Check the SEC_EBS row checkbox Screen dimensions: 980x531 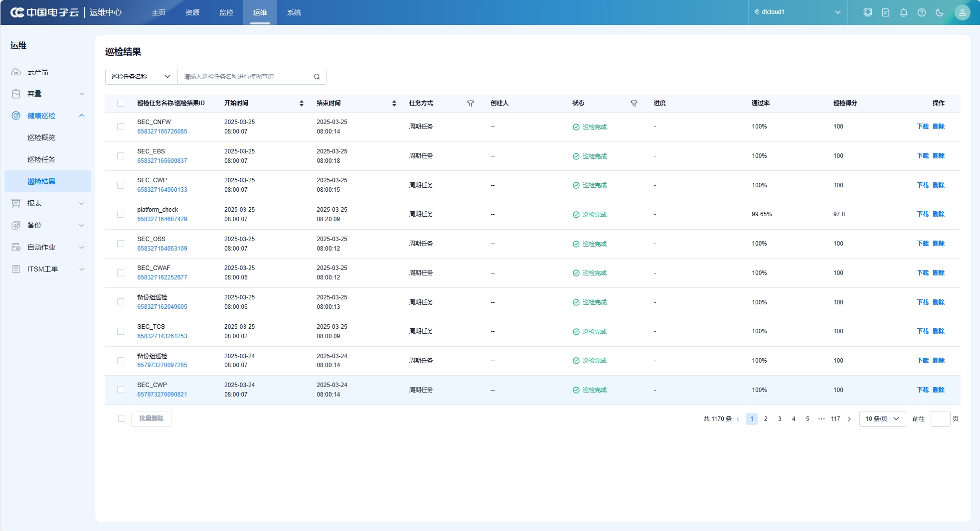tap(121, 156)
